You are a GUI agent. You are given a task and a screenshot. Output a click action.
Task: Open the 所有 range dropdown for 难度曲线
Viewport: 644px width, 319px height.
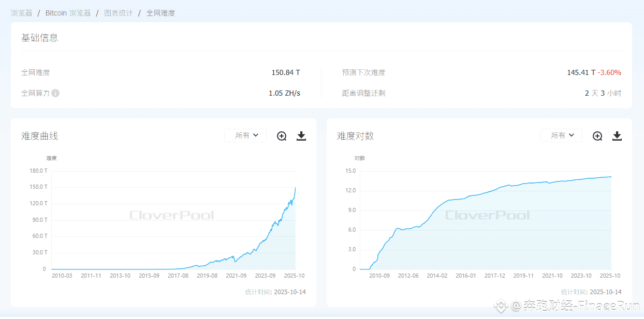click(245, 135)
